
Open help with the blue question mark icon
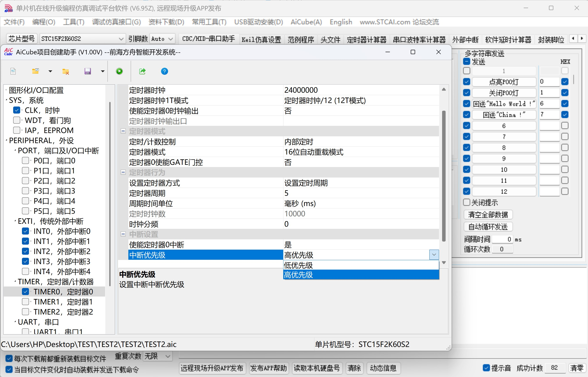point(164,71)
